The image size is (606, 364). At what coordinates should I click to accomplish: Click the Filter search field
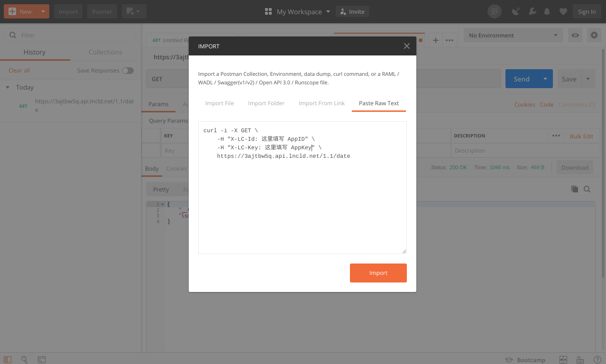(70, 35)
